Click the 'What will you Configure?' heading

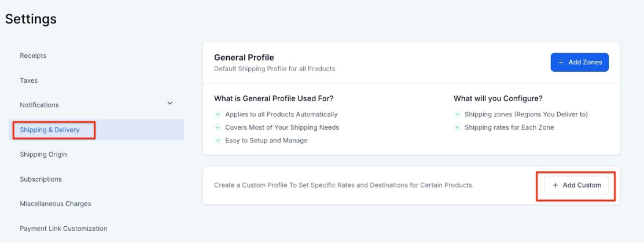pyautogui.click(x=498, y=98)
